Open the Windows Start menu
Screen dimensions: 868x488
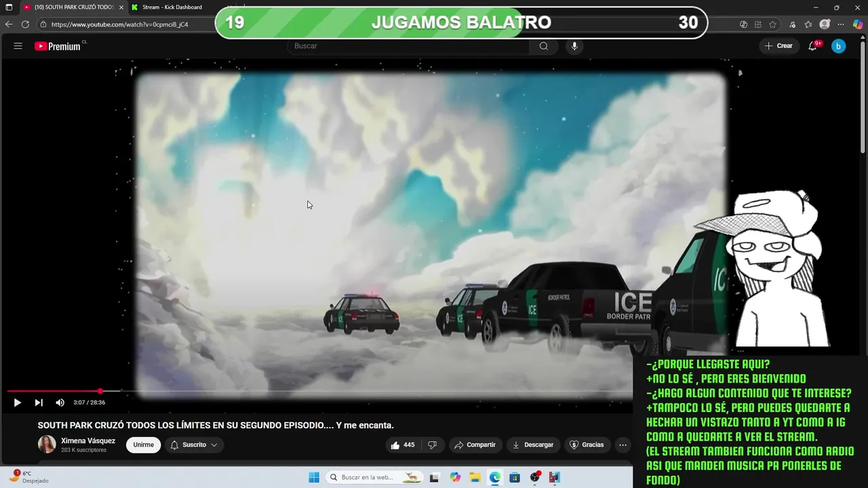[314, 477]
